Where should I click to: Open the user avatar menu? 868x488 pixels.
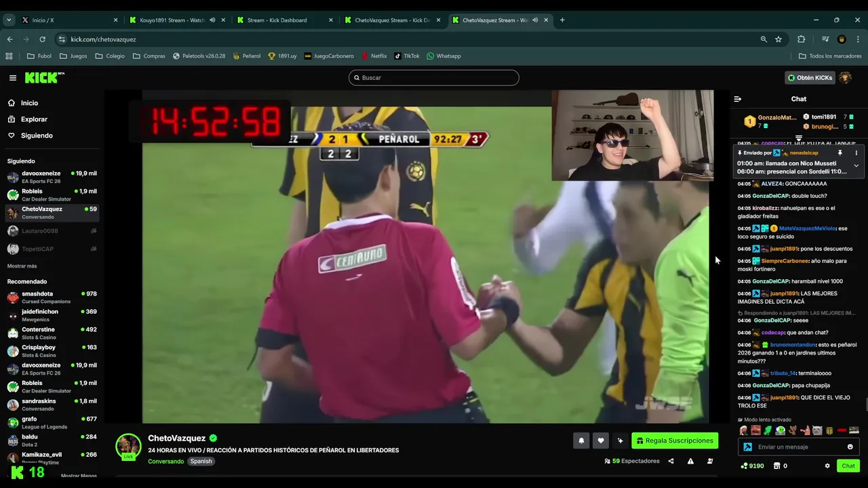(x=845, y=78)
